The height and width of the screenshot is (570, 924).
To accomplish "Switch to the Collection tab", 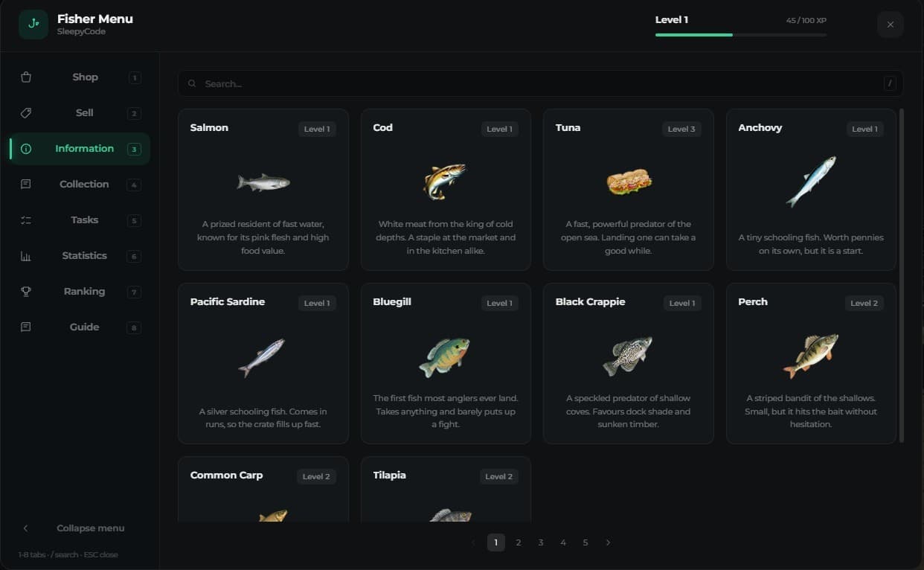I will [80, 185].
